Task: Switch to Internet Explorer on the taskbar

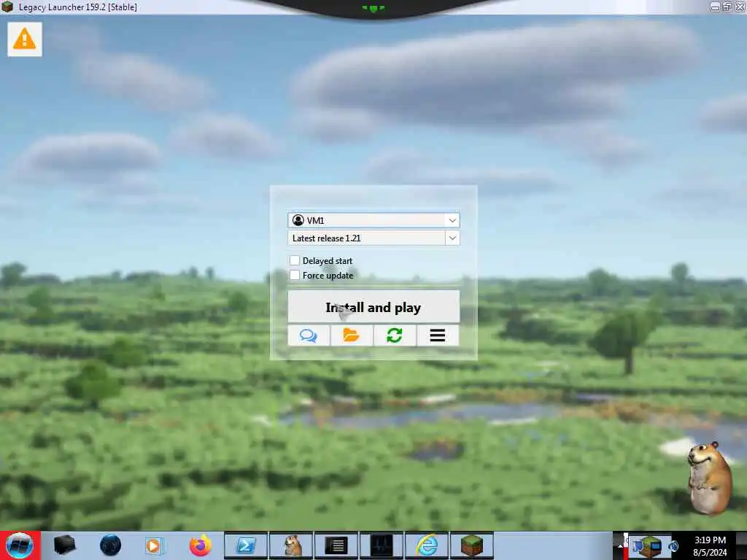Action: click(x=427, y=545)
